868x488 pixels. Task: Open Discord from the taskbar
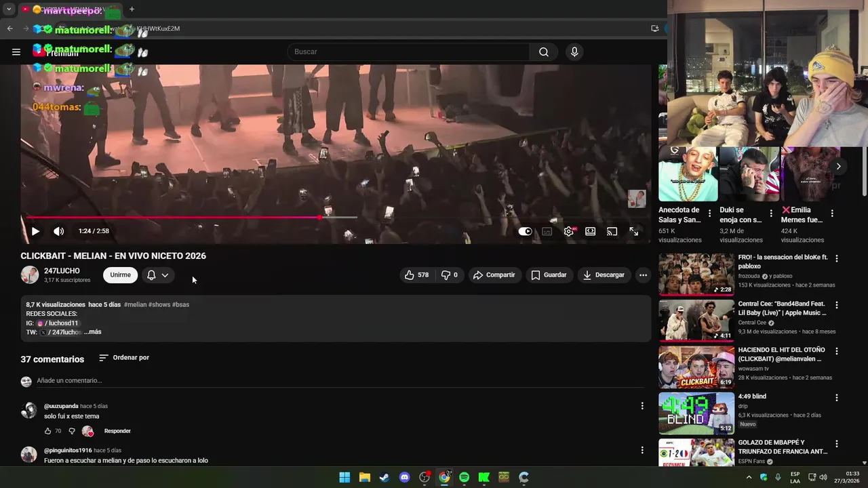pos(404,477)
